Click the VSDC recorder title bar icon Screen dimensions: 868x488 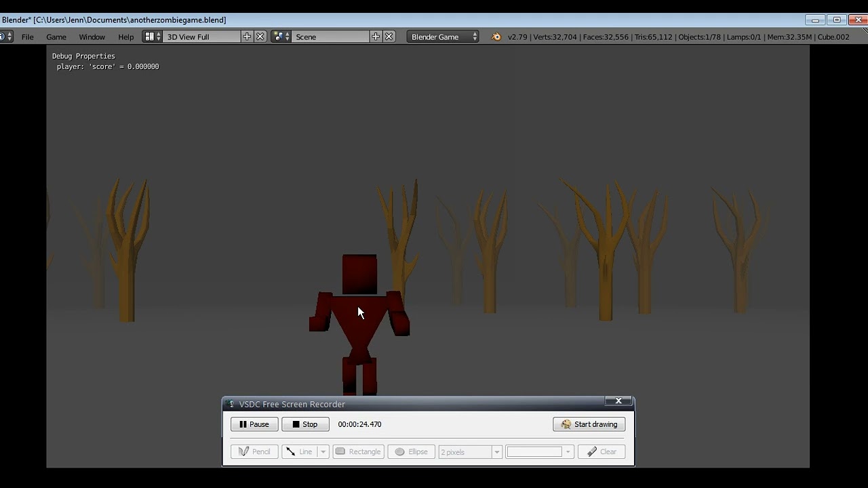[231, 404]
